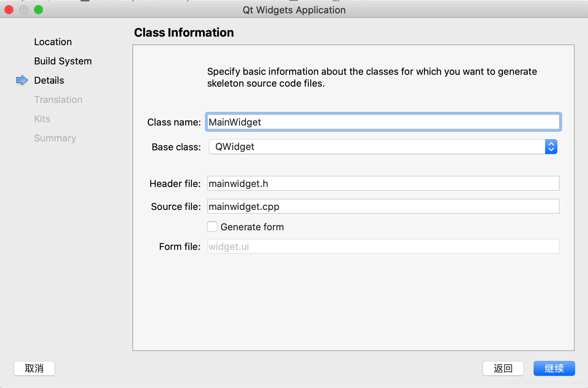Select the Details wizard step
Image resolution: width=588 pixels, height=388 pixels.
(x=49, y=80)
